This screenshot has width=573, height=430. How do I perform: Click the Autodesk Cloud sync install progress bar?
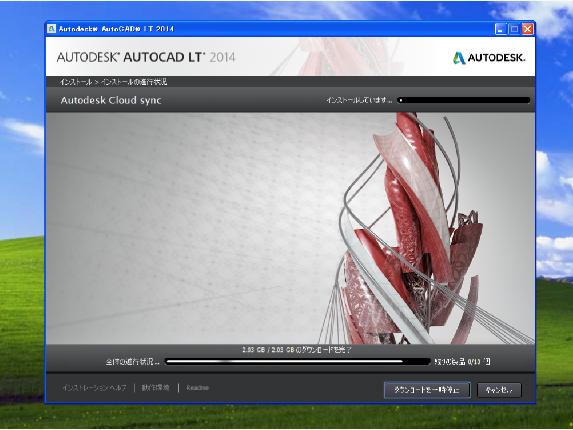click(x=463, y=100)
